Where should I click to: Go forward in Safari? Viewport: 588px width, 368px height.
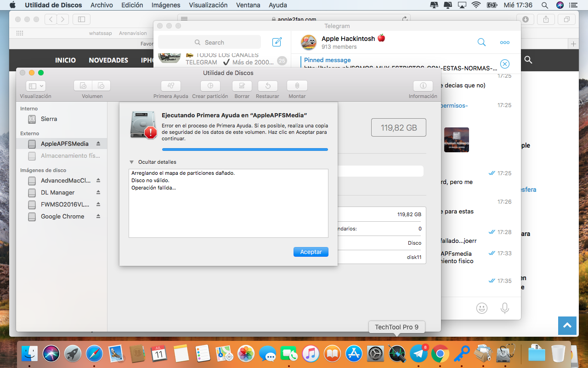point(63,19)
